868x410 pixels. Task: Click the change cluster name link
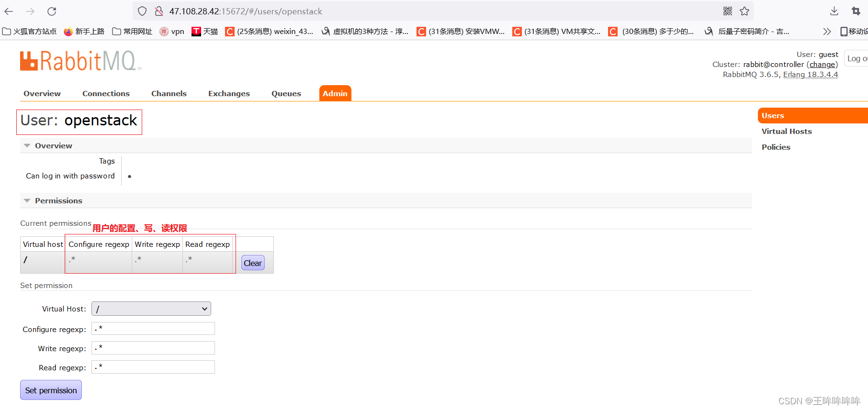click(x=822, y=65)
